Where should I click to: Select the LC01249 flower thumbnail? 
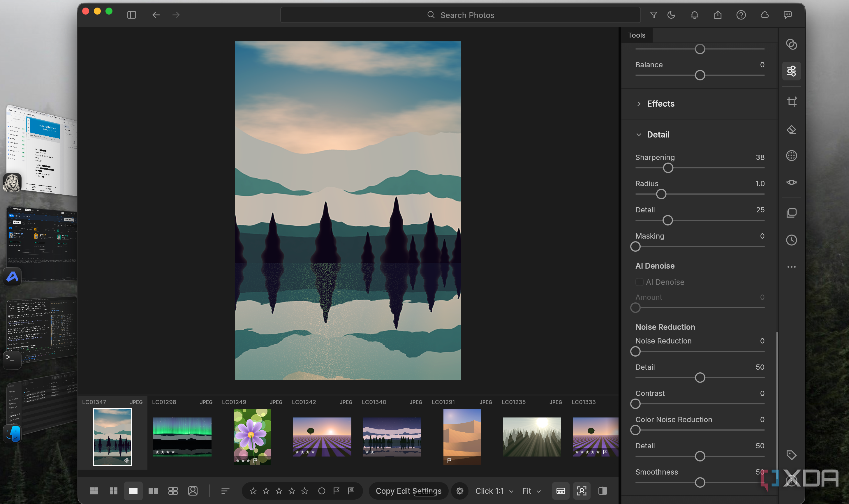[252, 437]
